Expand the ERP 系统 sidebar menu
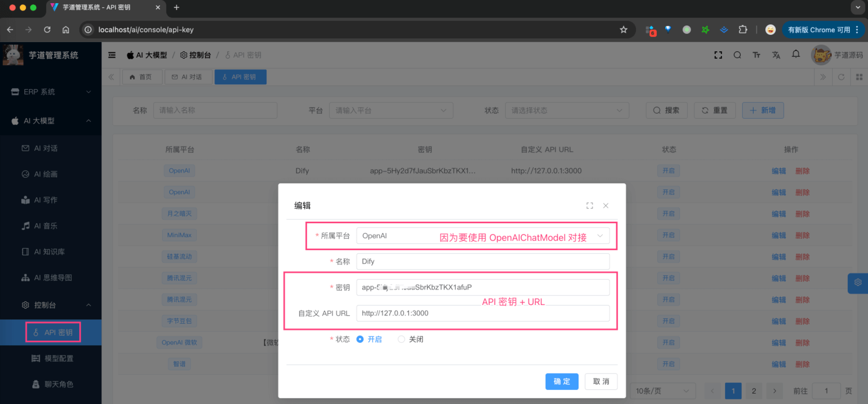The width and height of the screenshot is (868, 404). 51,92
